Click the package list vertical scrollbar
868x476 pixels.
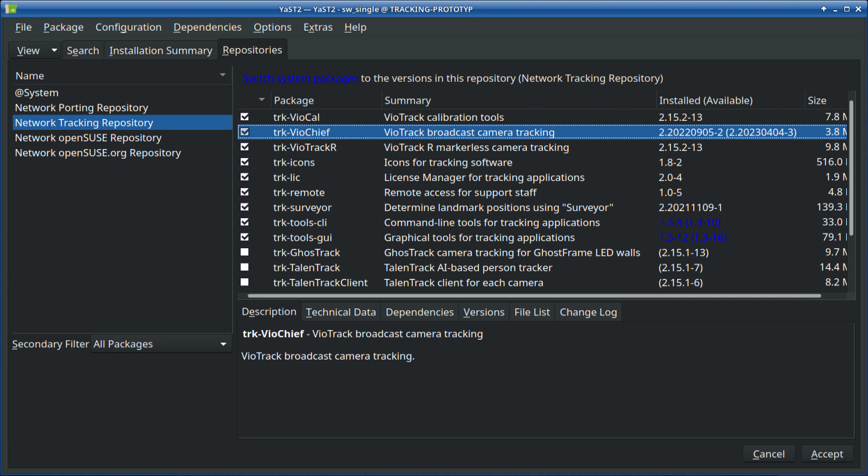point(851,168)
